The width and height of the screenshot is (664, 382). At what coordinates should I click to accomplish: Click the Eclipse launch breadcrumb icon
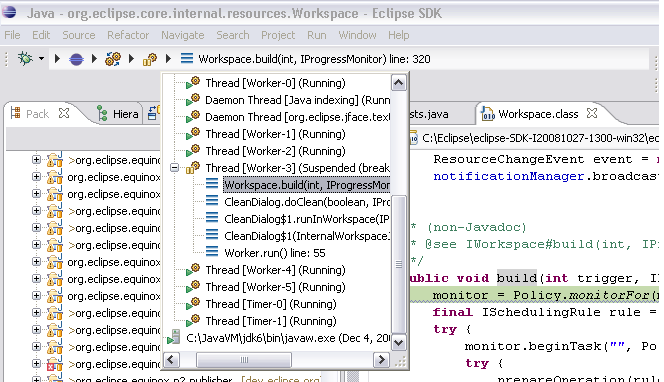click(x=76, y=59)
